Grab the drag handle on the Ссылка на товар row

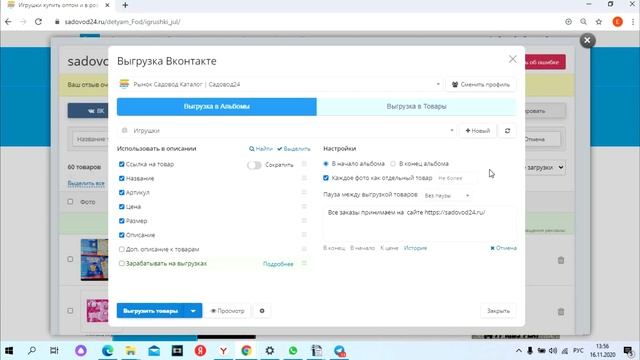[304, 164]
